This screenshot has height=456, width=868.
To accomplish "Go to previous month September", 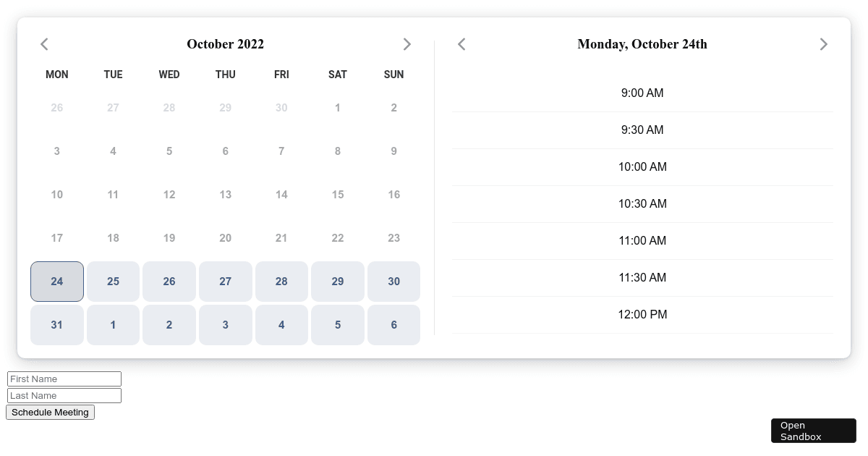I will click(44, 44).
